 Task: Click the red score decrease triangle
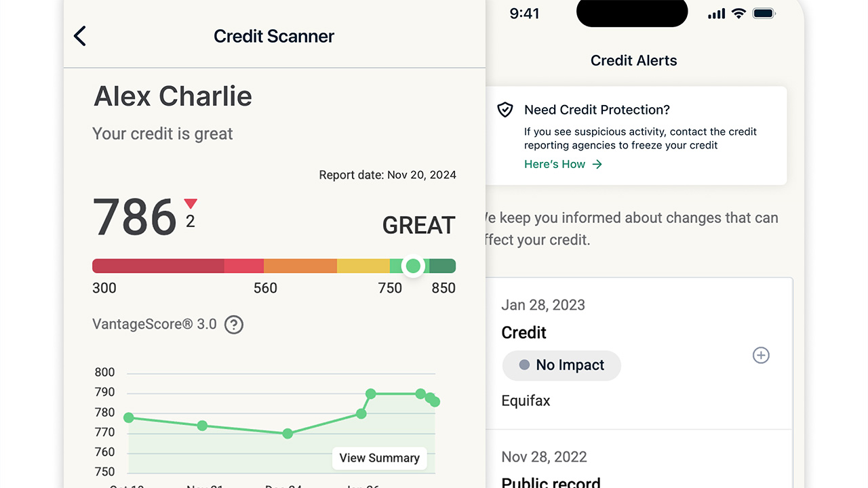(191, 203)
